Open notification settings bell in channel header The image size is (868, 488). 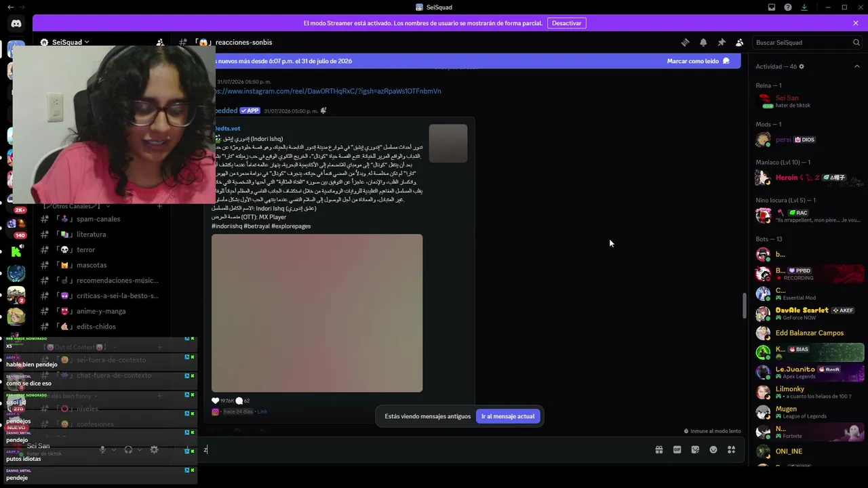point(703,42)
